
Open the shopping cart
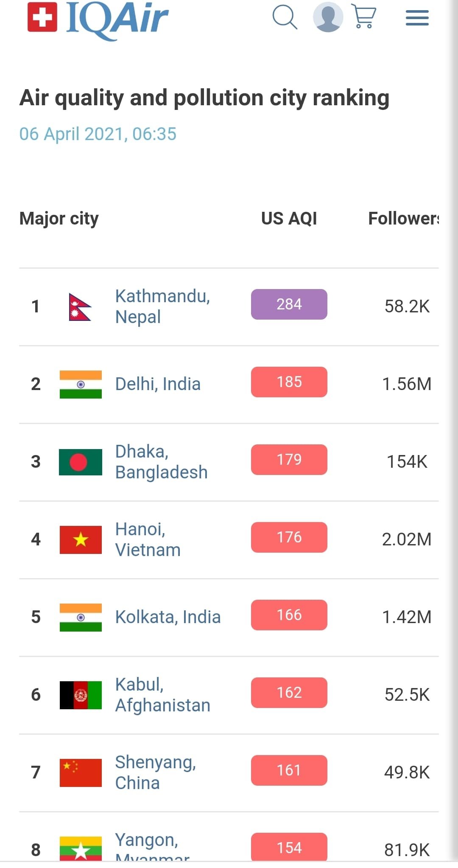coord(364,17)
